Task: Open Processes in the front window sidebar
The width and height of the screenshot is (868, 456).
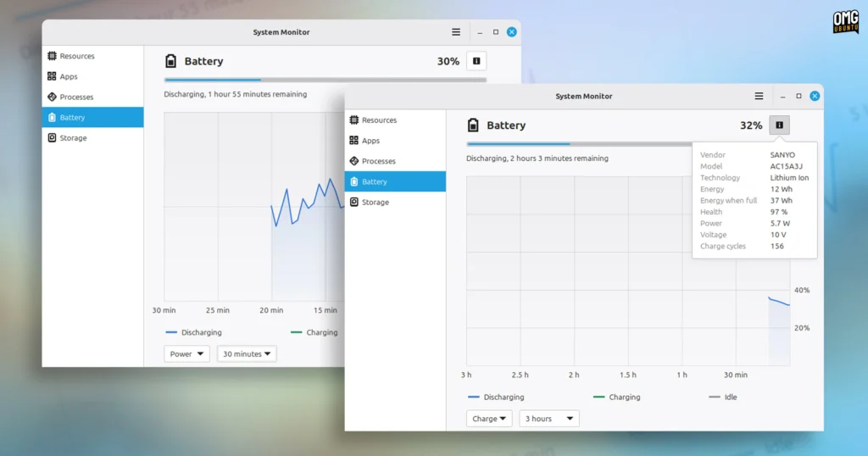Action: [x=395, y=161]
